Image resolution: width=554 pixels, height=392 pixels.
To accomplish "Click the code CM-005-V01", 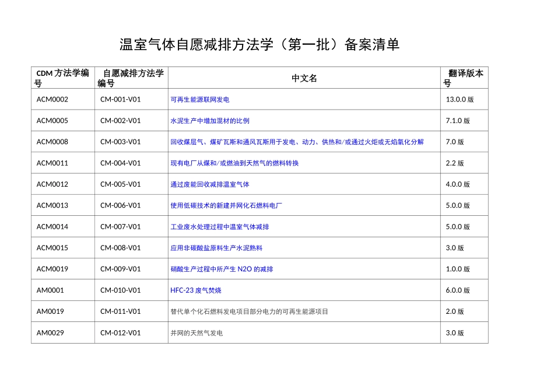I will coord(121,184).
